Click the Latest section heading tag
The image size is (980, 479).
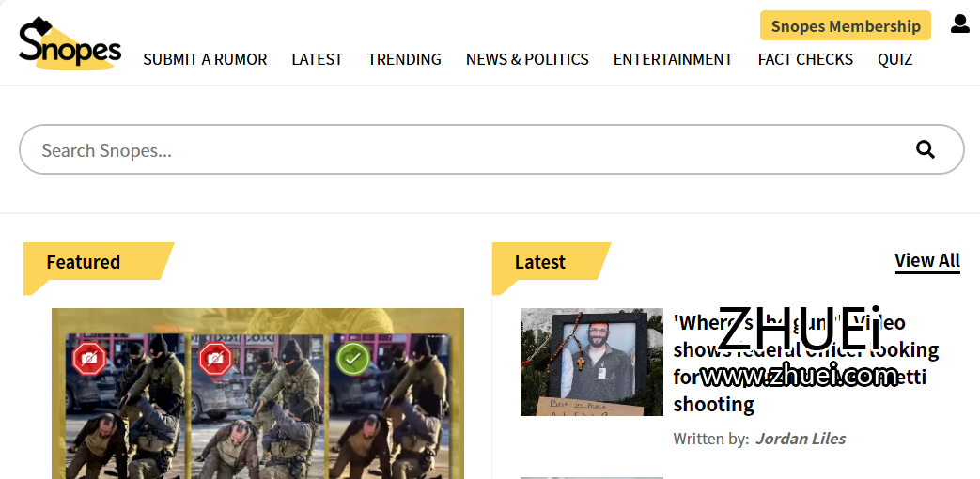tap(540, 262)
